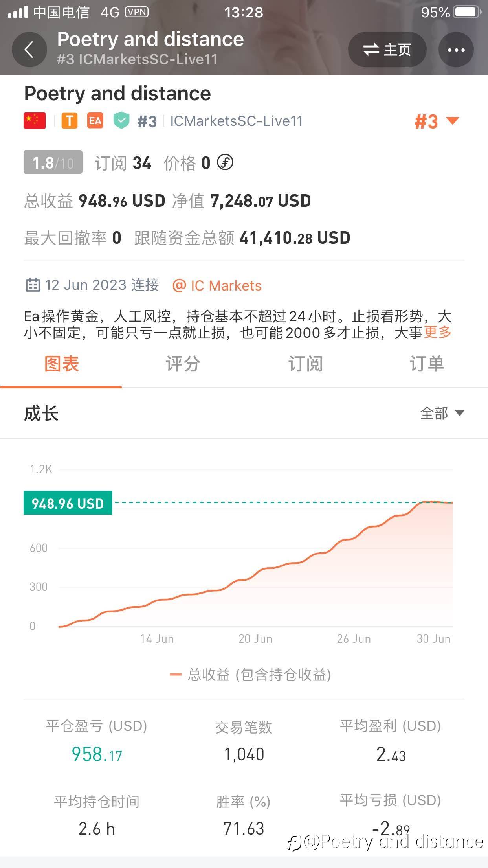Open the 订阅 tab

[x=305, y=364]
